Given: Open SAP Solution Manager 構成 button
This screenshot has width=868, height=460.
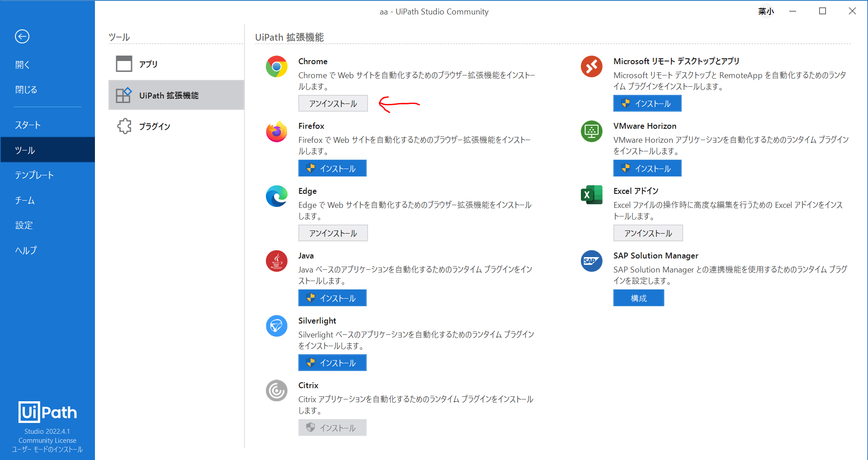Looking at the screenshot, I should tap(639, 298).
